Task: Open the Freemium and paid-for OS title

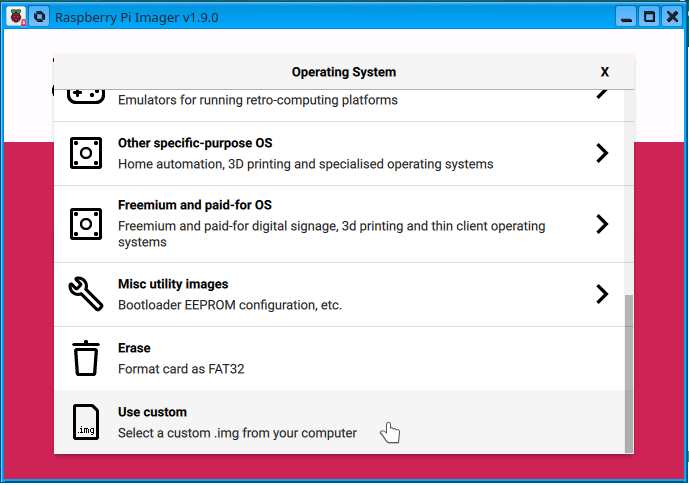Action: click(195, 205)
